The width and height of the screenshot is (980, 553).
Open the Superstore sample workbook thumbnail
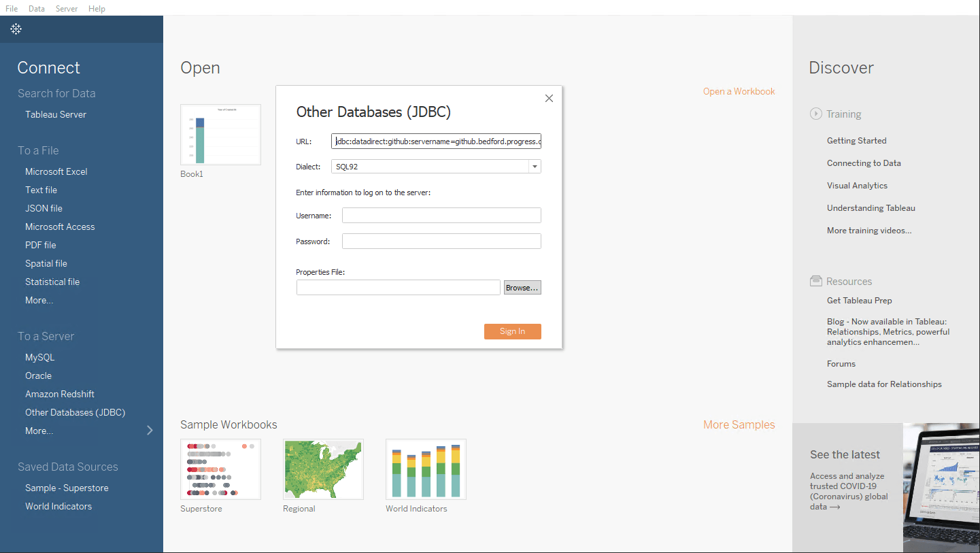click(x=220, y=469)
